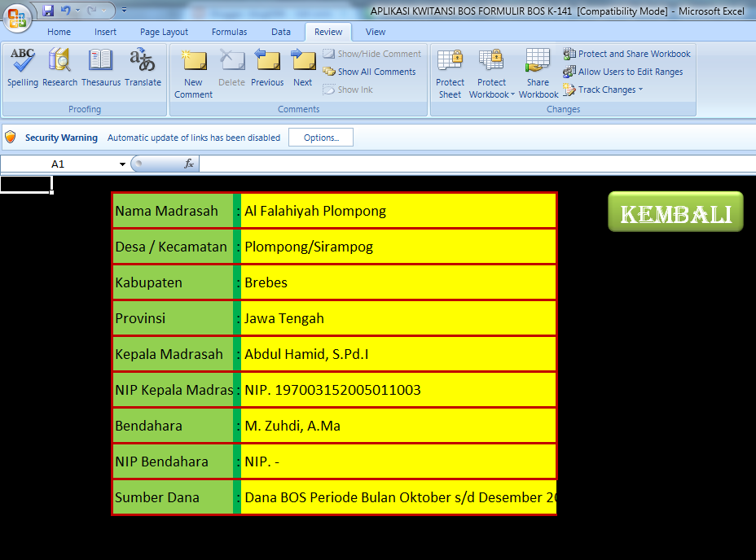Select the Review tab

pos(328,32)
